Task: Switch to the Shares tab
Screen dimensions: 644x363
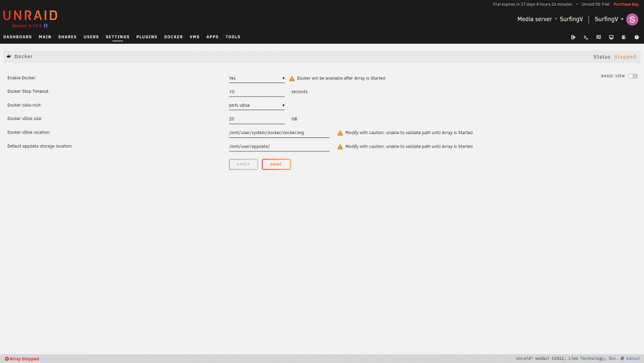Action: point(68,37)
